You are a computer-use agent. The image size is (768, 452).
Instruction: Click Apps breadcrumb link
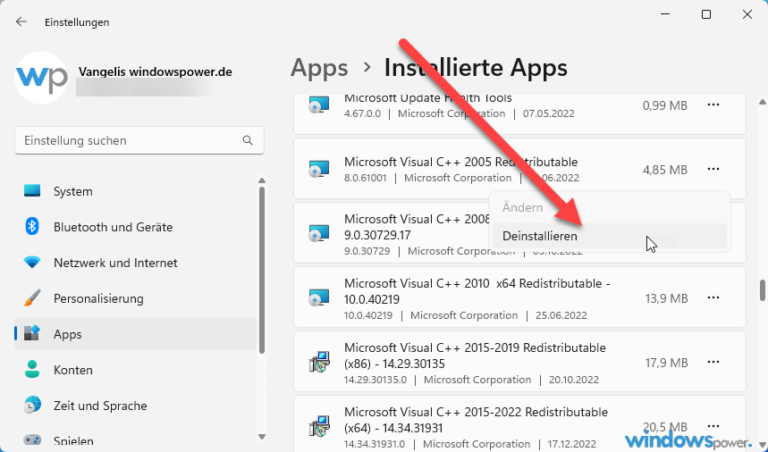tap(319, 68)
